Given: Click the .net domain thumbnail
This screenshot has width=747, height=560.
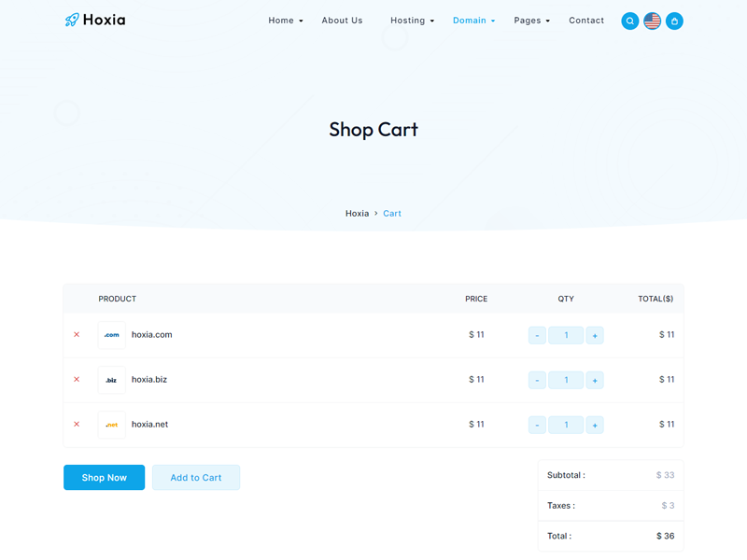Looking at the screenshot, I should (x=112, y=425).
